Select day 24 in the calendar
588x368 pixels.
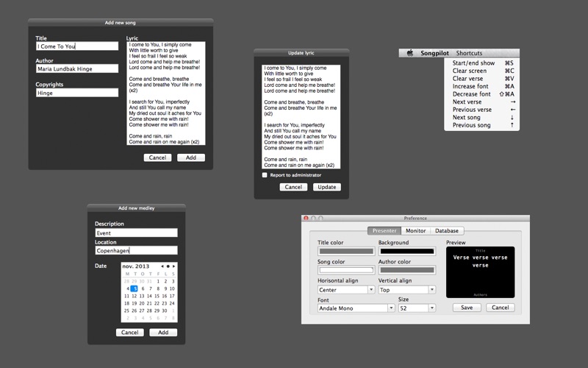coord(172,303)
